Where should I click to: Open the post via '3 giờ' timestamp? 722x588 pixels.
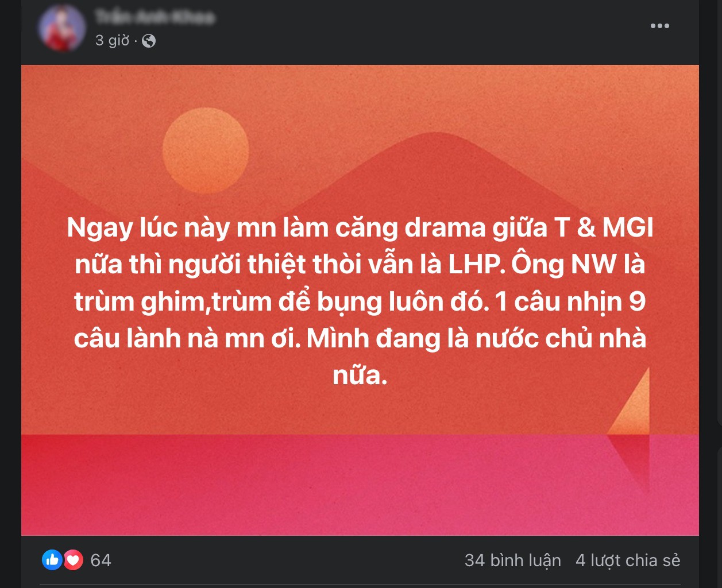tap(112, 41)
